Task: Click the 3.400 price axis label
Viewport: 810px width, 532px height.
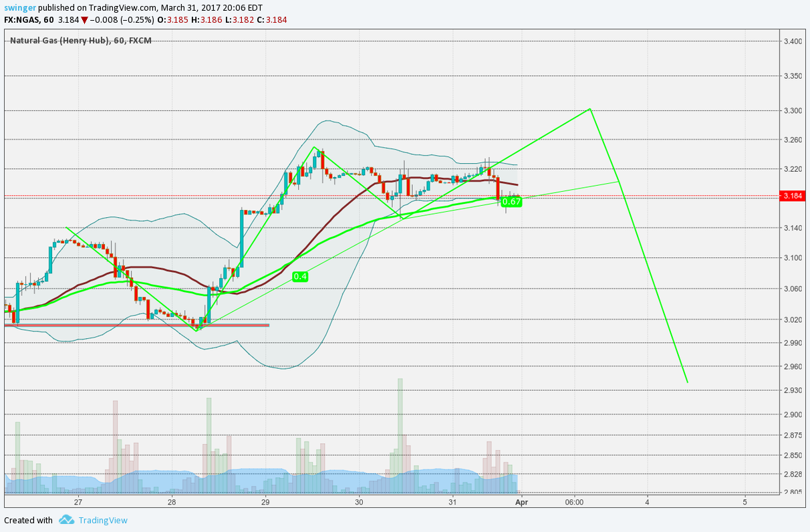Action: pos(792,41)
